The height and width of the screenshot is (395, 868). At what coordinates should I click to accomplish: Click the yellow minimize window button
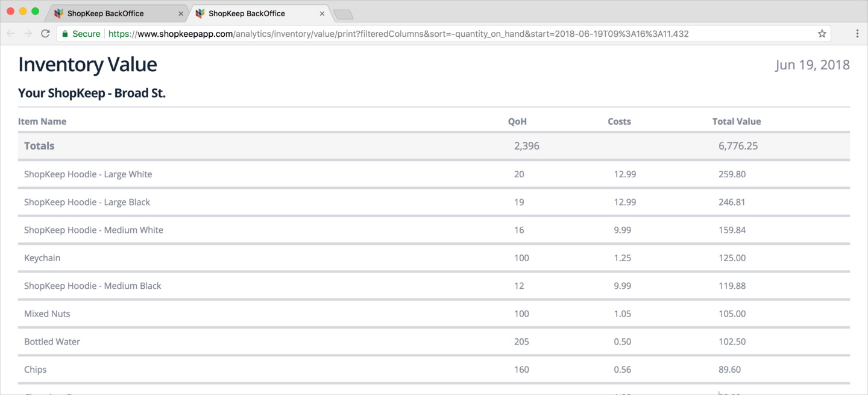click(x=23, y=11)
